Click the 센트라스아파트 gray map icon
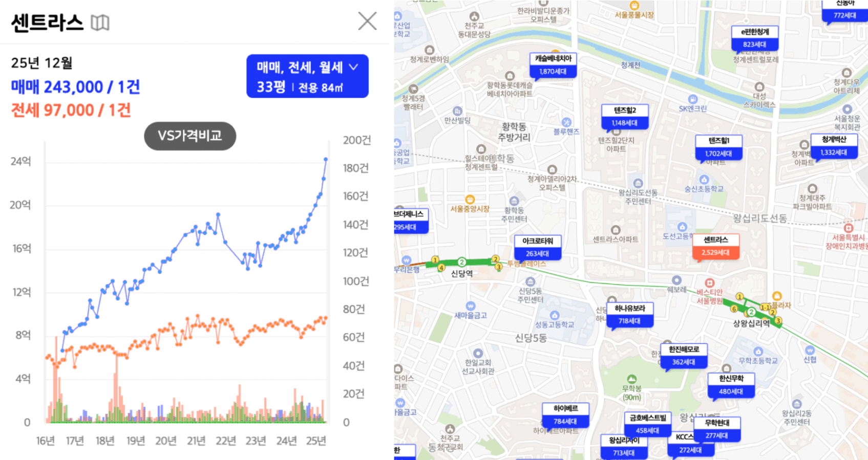This screenshot has height=460, width=868. pyautogui.click(x=616, y=230)
